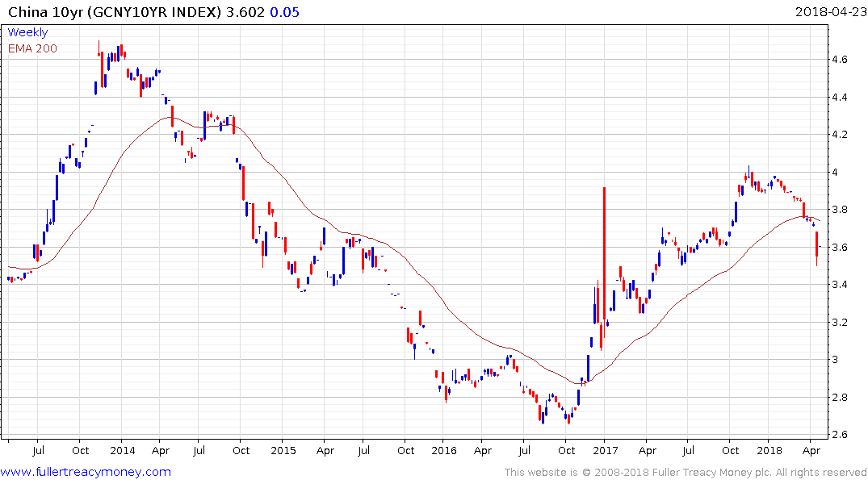Viewport: 868px width, 484px height.
Task: Click the 4.4 y-axis label
Action: 840,98
